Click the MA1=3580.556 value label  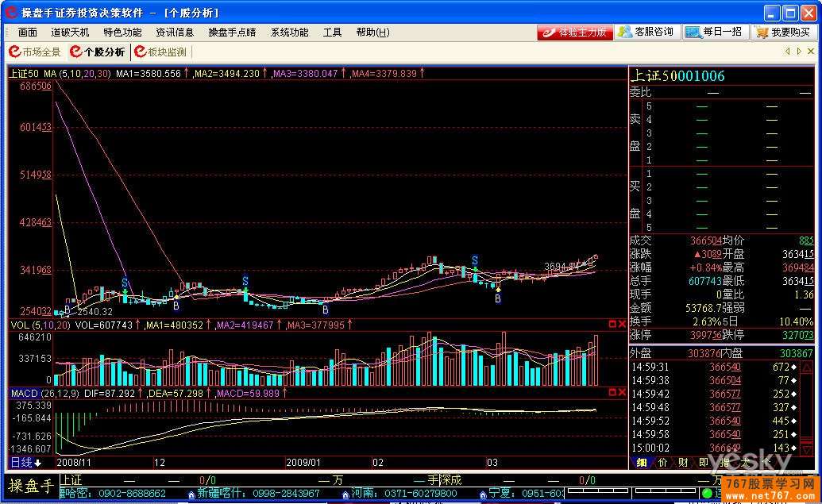coord(149,74)
